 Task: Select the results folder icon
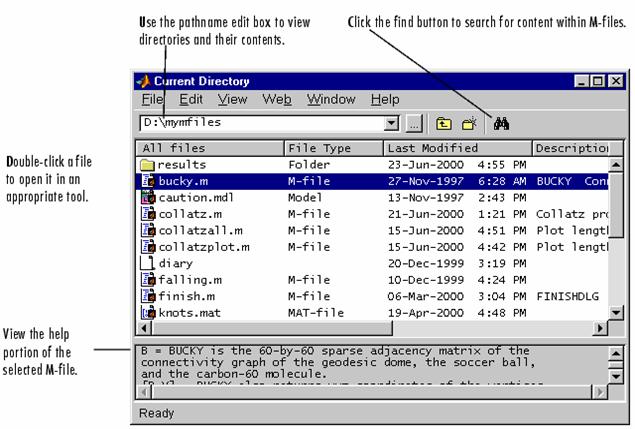(147, 165)
